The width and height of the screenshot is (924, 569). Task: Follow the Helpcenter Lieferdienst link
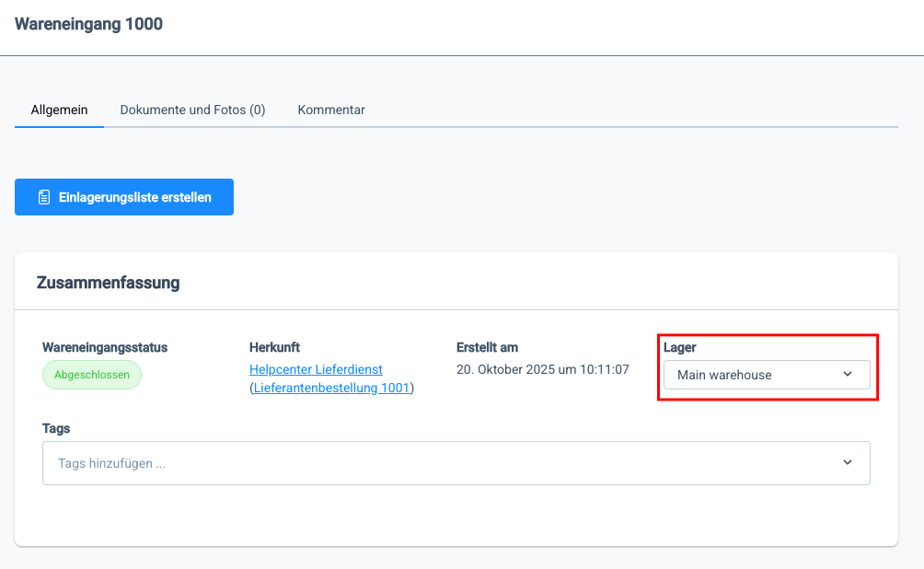316,369
